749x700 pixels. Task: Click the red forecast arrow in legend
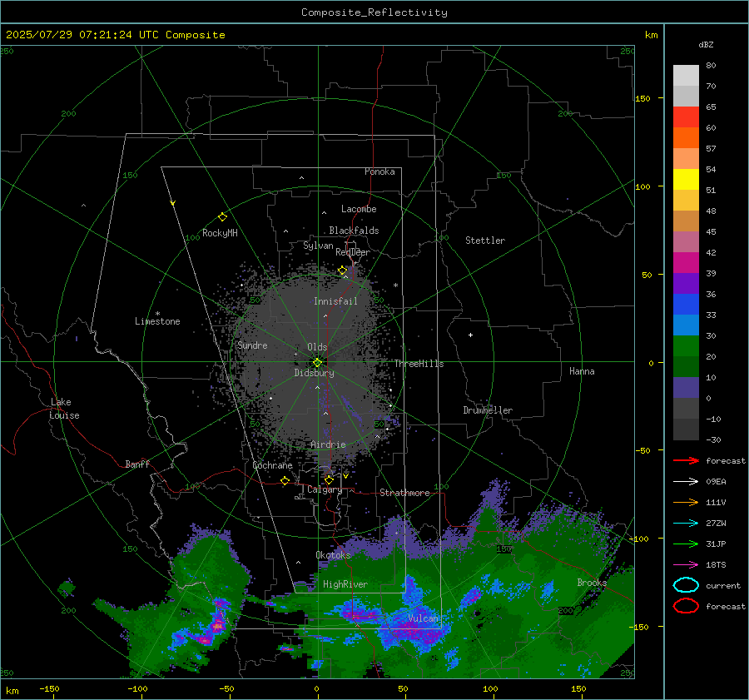point(686,460)
